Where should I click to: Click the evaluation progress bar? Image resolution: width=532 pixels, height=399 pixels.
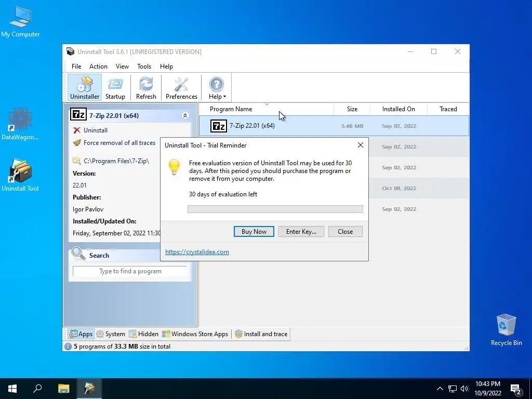click(275, 209)
